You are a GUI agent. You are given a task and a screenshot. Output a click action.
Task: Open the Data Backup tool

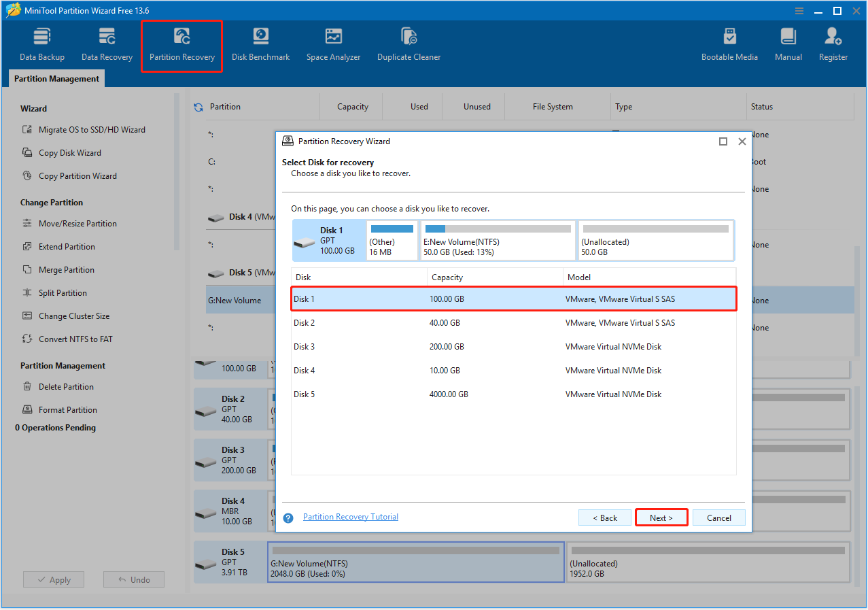click(x=41, y=42)
